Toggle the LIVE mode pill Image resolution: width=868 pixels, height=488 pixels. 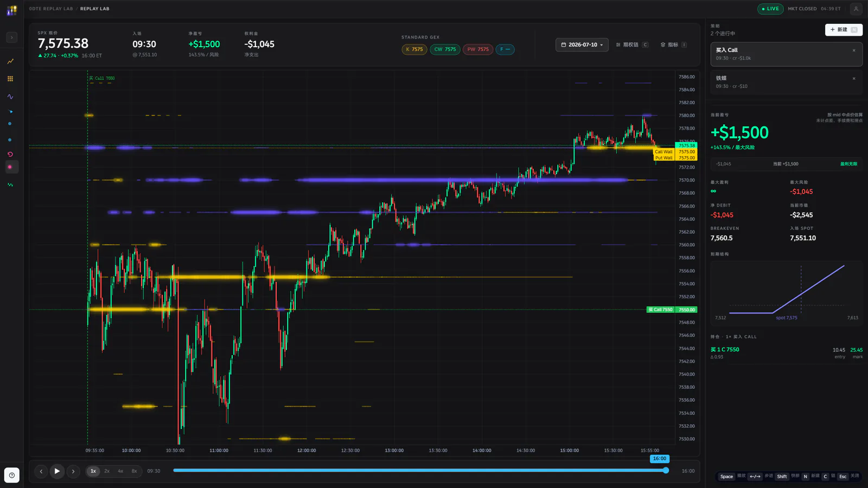770,9
